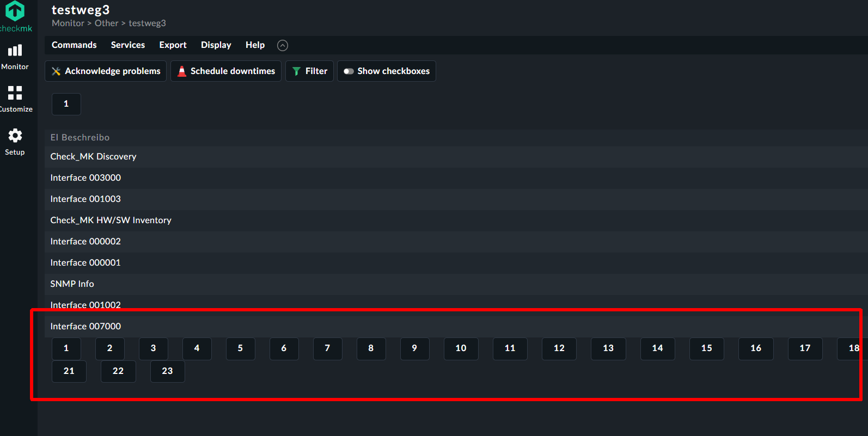
Task: Open the Monitor sidebar icon
Action: coord(15,51)
